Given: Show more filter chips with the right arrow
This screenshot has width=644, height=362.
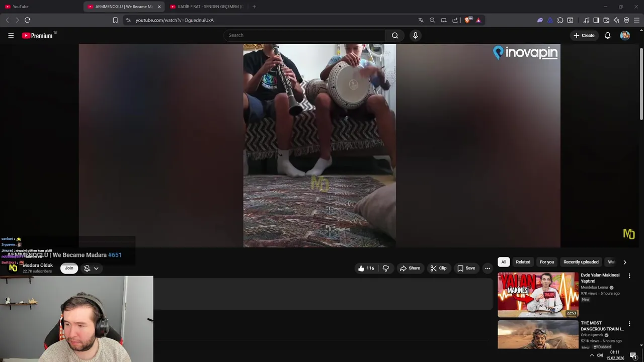Looking at the screenshot, I should 624,262.
